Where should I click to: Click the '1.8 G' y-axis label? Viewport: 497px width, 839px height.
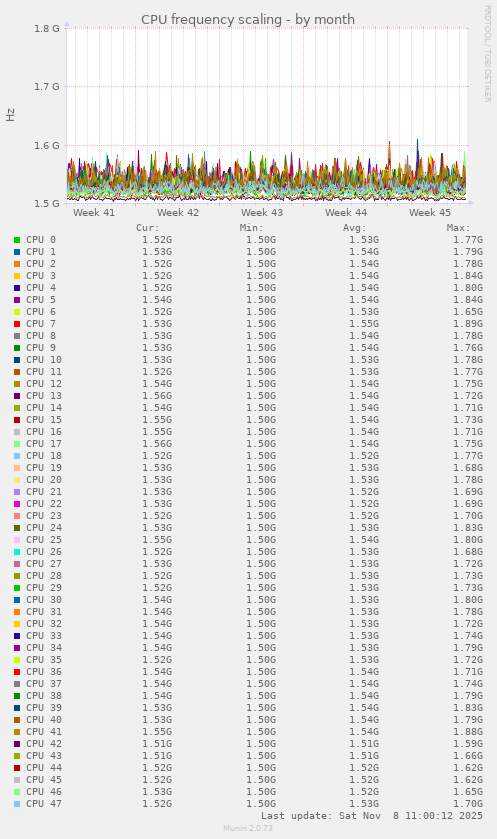click(47, 28)
